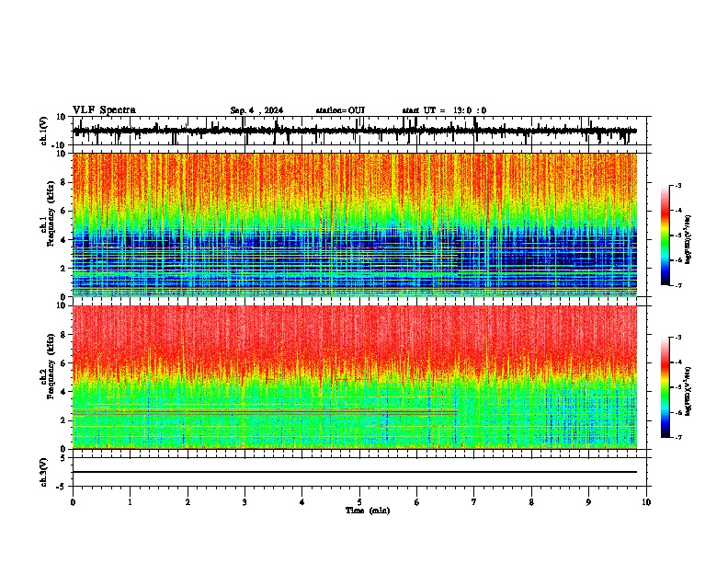
Task: Click the "Time (min)" axis label
Action: [x=368, y=511]
